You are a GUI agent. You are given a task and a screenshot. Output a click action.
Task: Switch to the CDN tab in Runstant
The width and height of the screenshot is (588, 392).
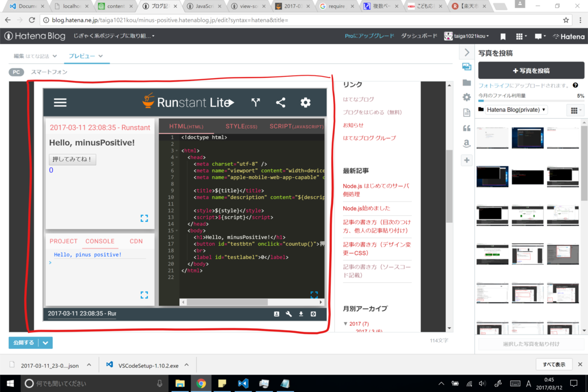point(136,242)
